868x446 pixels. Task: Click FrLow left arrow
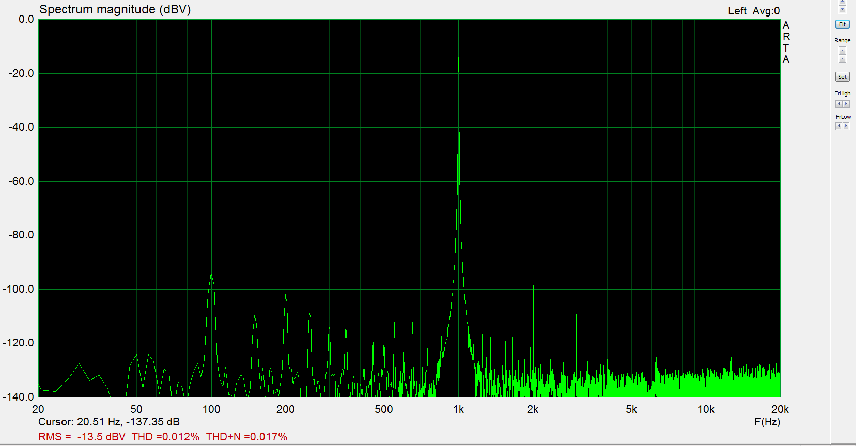tap(839, 126)
